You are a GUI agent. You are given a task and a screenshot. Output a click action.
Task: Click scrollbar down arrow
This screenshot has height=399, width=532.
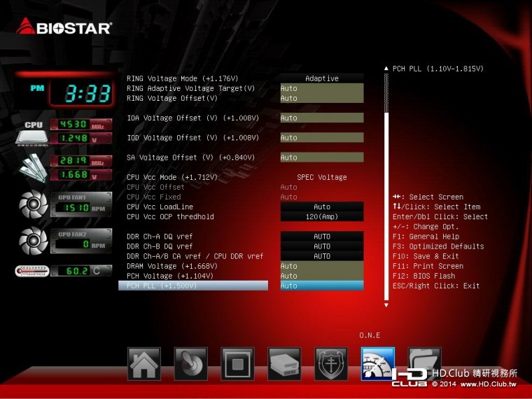(x=386, y=305)
